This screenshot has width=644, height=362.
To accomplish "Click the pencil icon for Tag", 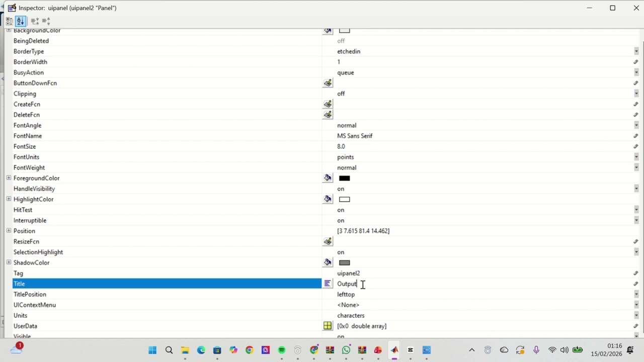I will [x=636, y=273].
